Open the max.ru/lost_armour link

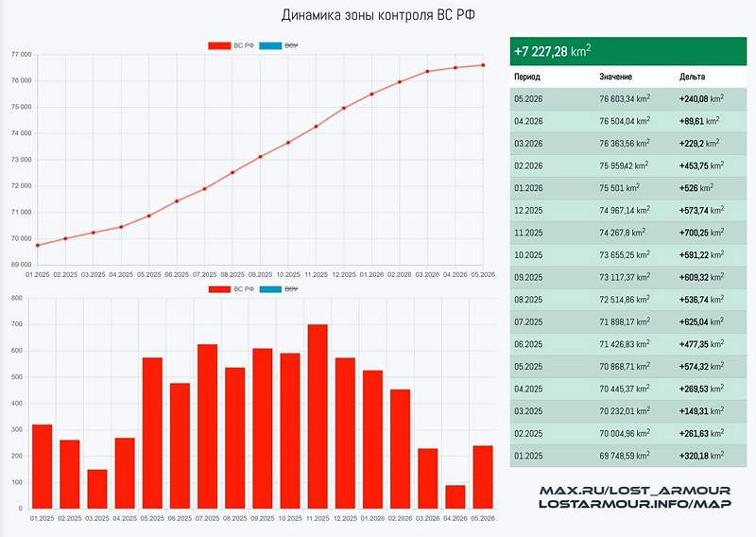(x=635, y=491)
